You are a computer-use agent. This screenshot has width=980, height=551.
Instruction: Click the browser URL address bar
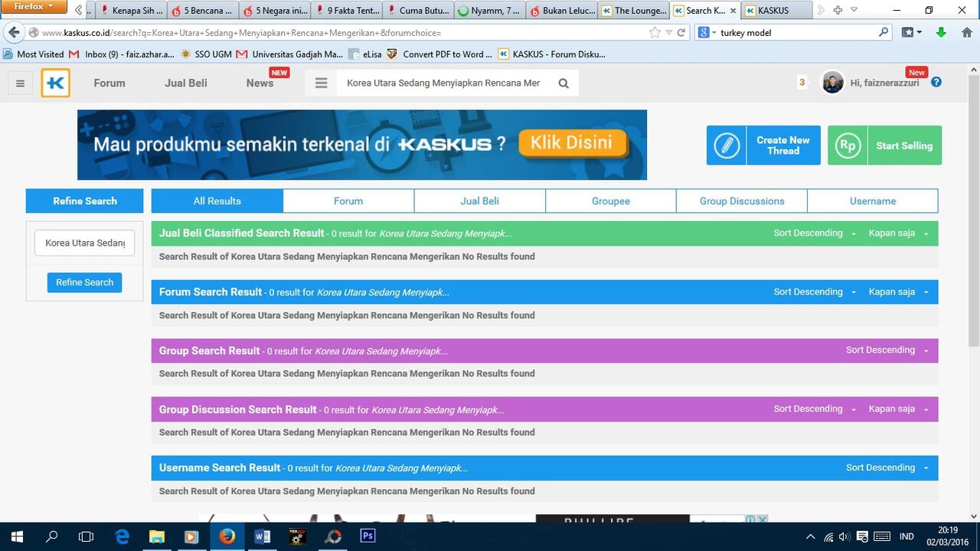click(337, 33)
